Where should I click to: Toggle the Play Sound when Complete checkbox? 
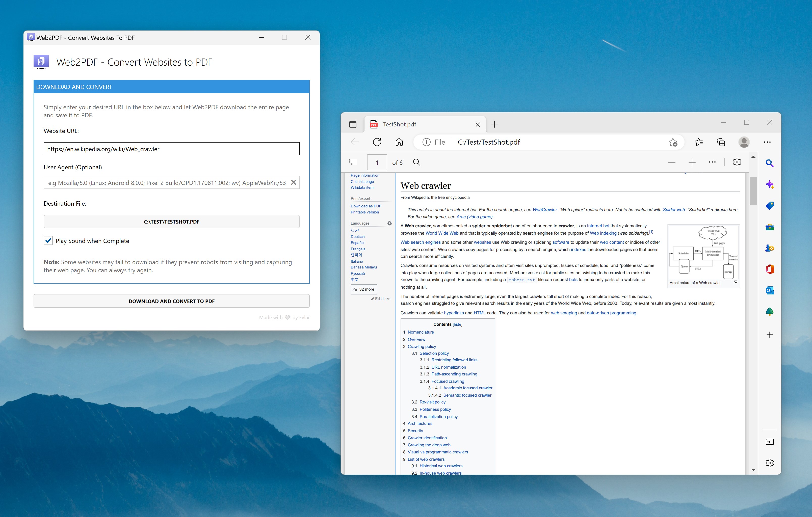[x=49, y=240]
